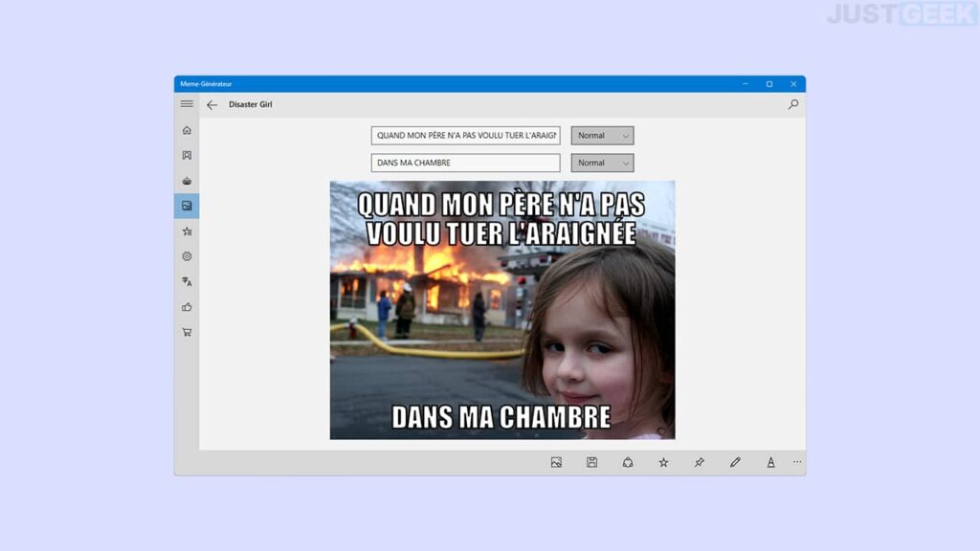Click the Disaster Girl page title
The image size is (980, 551).
[x=250, y=104]
